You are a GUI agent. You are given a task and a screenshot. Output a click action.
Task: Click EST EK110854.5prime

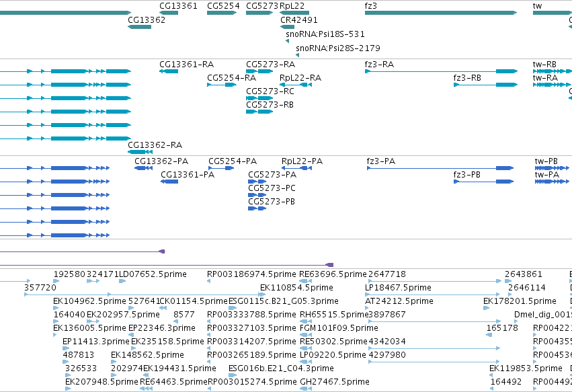(296, 288)
